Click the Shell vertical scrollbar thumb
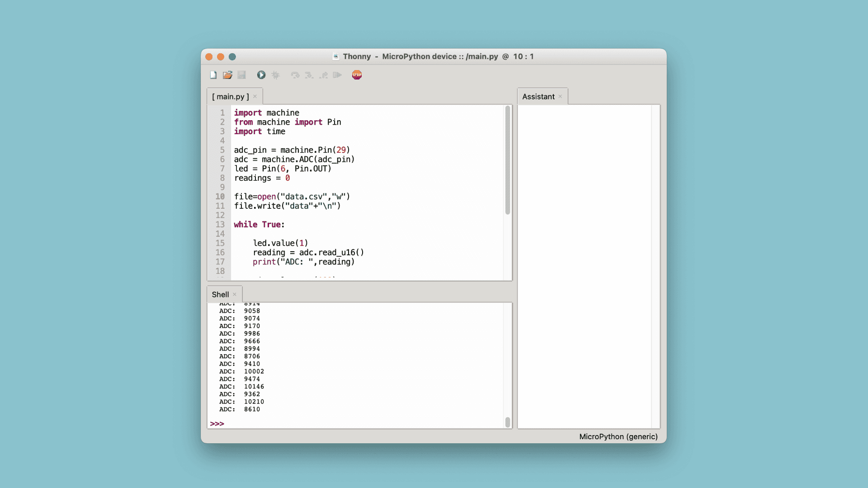The width and height of the screenshot is (868, 488). (x=508, y=422)
